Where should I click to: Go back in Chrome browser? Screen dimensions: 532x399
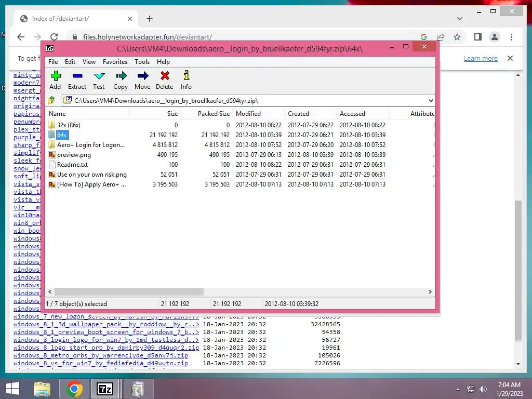(21, 37)
